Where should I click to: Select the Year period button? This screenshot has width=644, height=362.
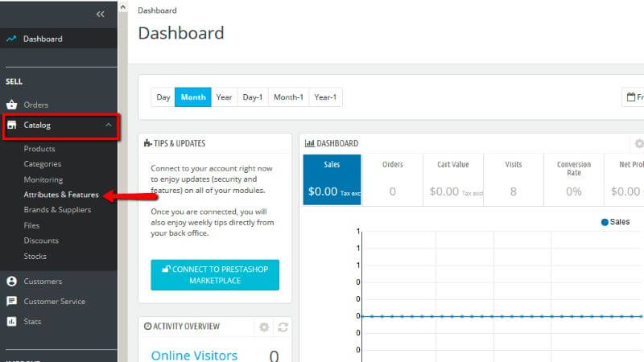[224, 97]
